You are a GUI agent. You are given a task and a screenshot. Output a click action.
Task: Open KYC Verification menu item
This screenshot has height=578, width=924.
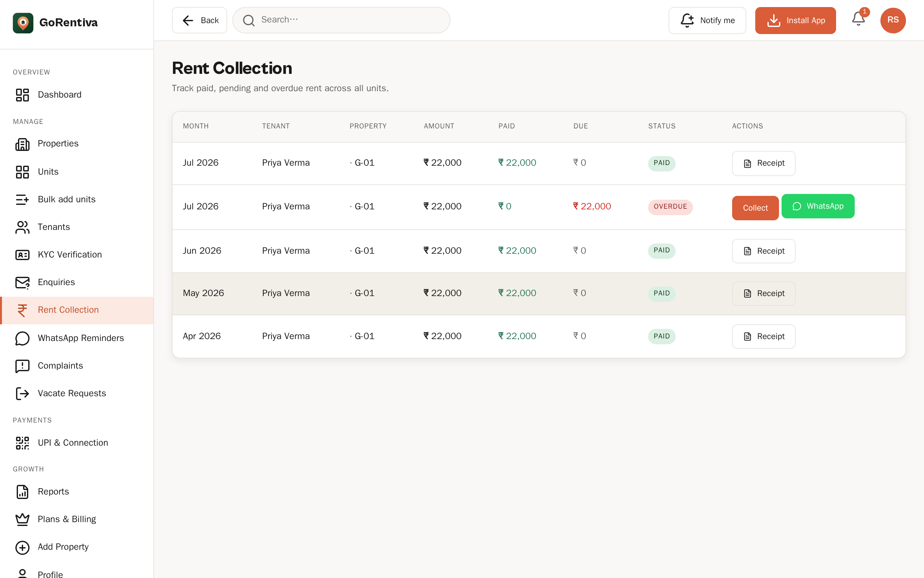(77, 255)
